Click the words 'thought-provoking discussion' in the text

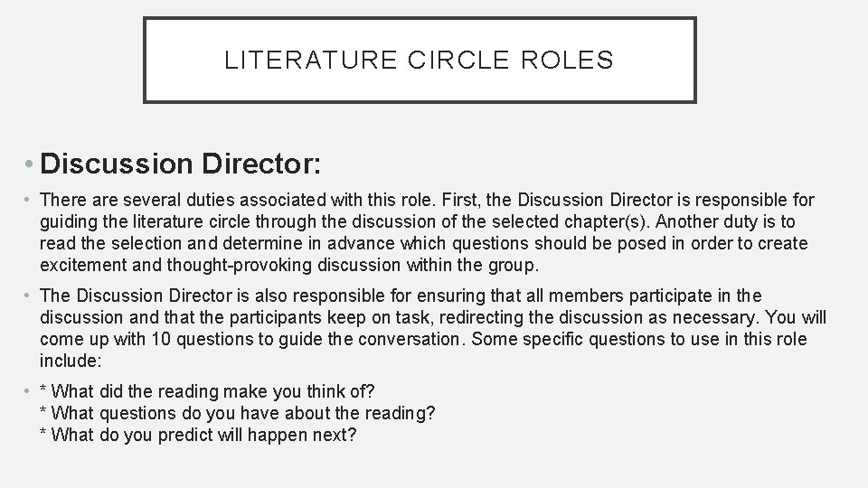284,265
